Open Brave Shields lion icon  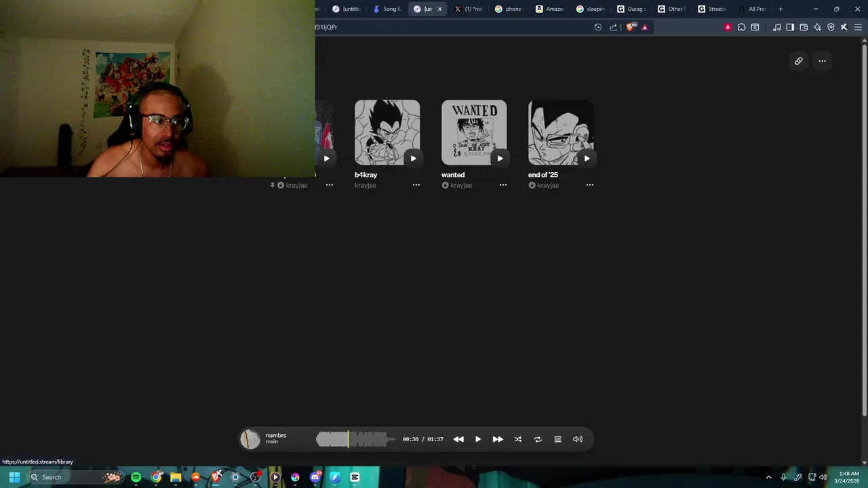pos(630,27)
